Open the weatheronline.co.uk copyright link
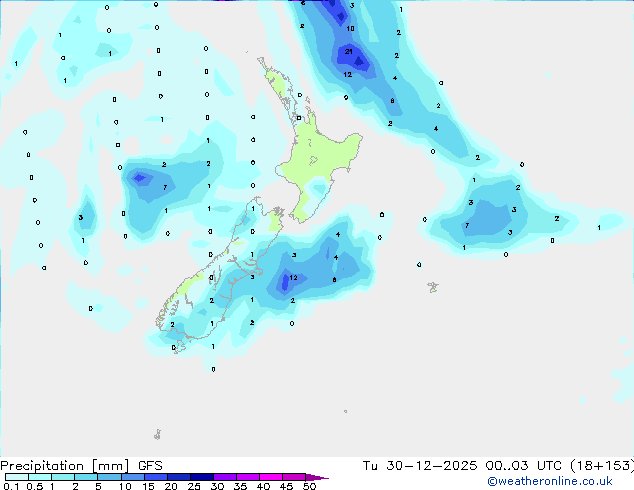The image size is (634, 490). pos(550,481)
